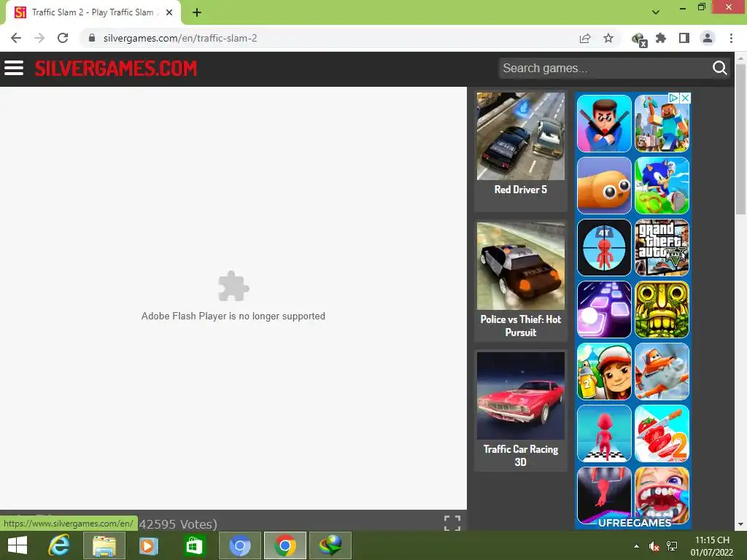Open Police vs Thief: Hot Pursuit thumbnail
The height and width of the screenshot is (560, 747).
(x=521, y=265)
